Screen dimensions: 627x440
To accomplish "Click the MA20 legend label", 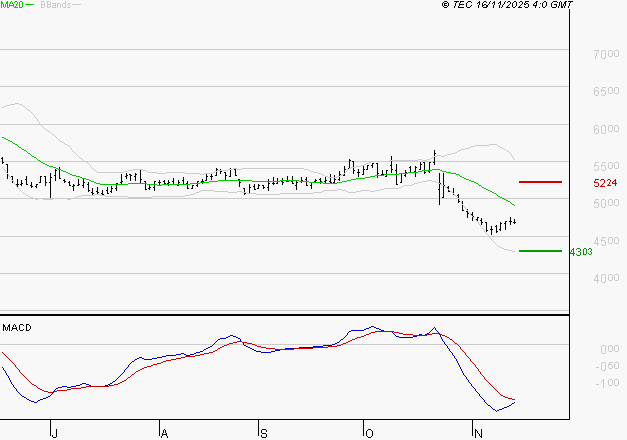I will pyautogui.click(x=12, y=5).
